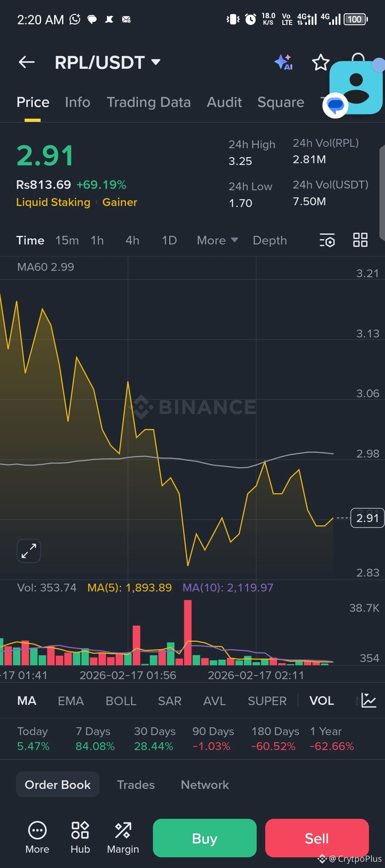385x868 pixels.
Task: Tap the 1 Year -62.66% stat
Action: (332, 738)
